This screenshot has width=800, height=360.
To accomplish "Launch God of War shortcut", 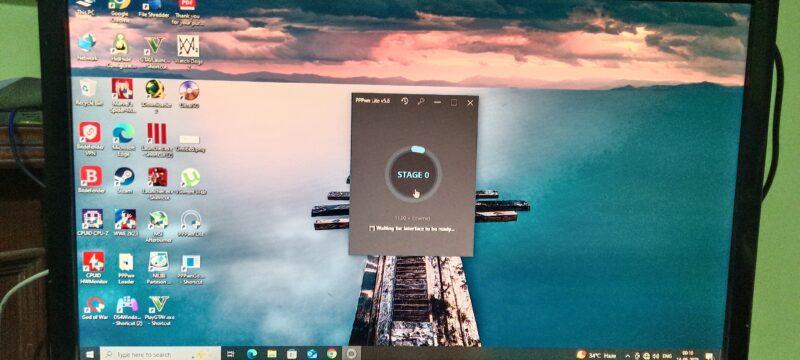I will coord(94,308).
